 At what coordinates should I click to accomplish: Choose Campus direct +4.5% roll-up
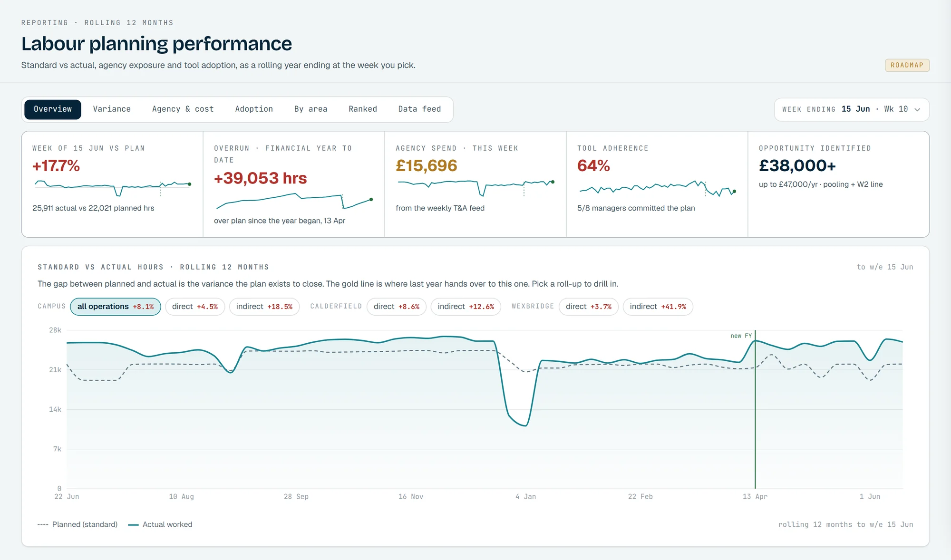coord(195,307)
